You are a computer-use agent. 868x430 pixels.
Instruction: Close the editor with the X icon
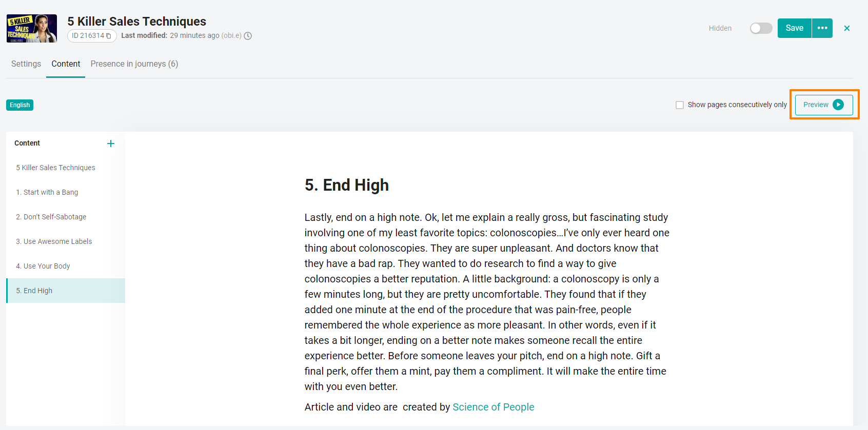point(847,28)
